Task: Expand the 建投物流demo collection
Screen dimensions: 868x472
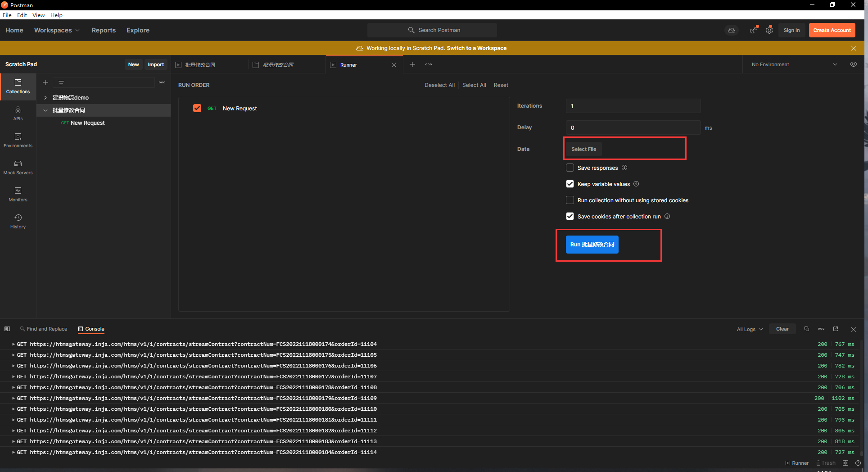Action: pyautogui.click(x=45, y=97)
